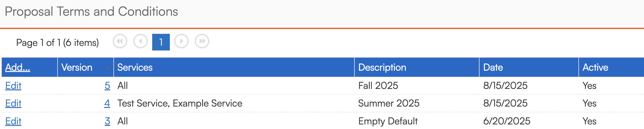Click the Add... link in header
Screen dimensions: 644x129
[17, 67]
